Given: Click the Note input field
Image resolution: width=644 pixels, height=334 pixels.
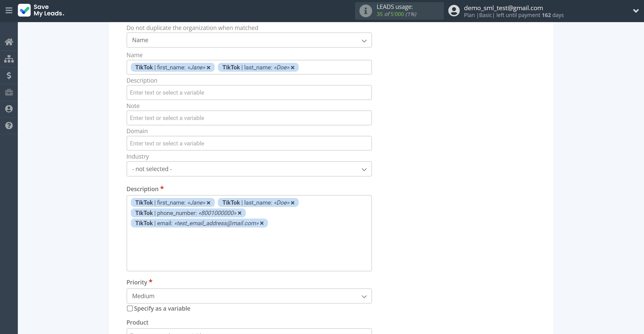Looking at the screenshot, I should pyautogui.click(x=249, y=118).
